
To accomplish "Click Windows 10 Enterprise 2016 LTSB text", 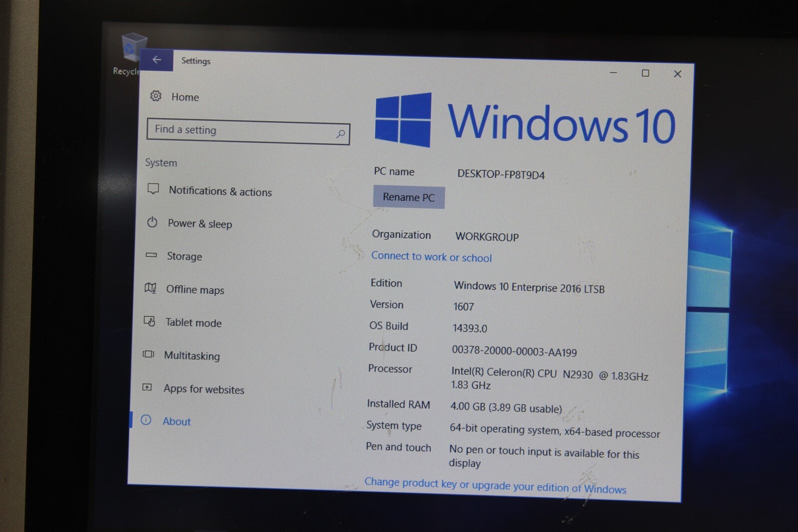I will (x=529, y=287).
